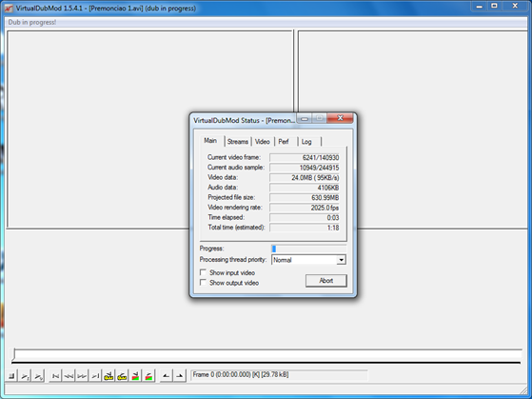Switch to the Streams tab

point(238,142)
